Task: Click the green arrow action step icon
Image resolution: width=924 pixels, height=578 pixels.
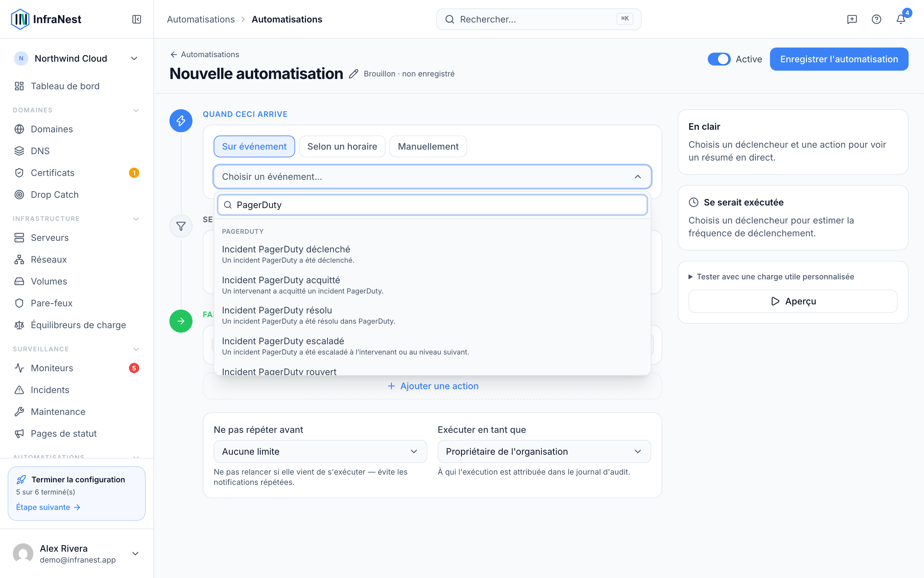Action: (x=181, y=321)
